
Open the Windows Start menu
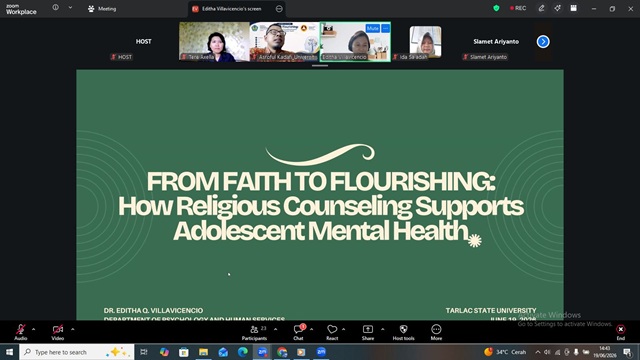[9, 352]
